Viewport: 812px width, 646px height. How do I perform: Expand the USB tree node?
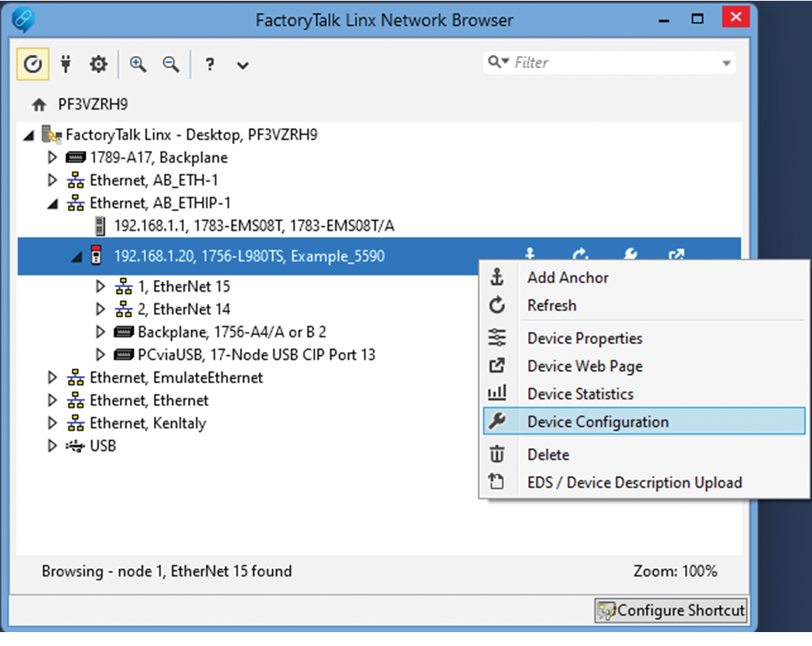(53, 446)
